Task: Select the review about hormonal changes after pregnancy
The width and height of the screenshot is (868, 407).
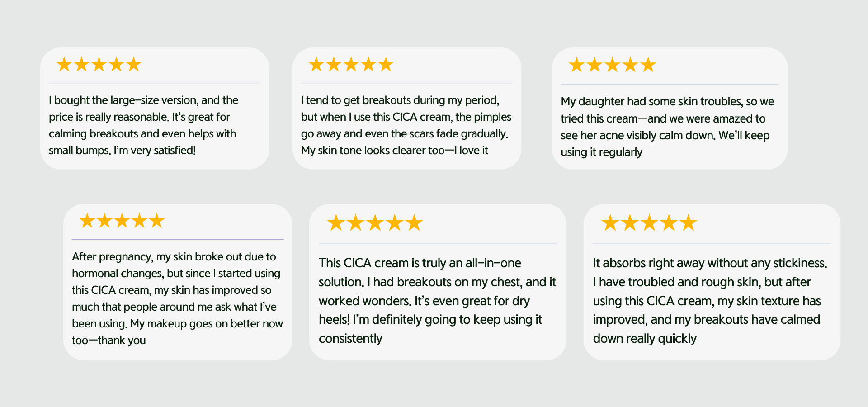Action: [x=177, y=298]
